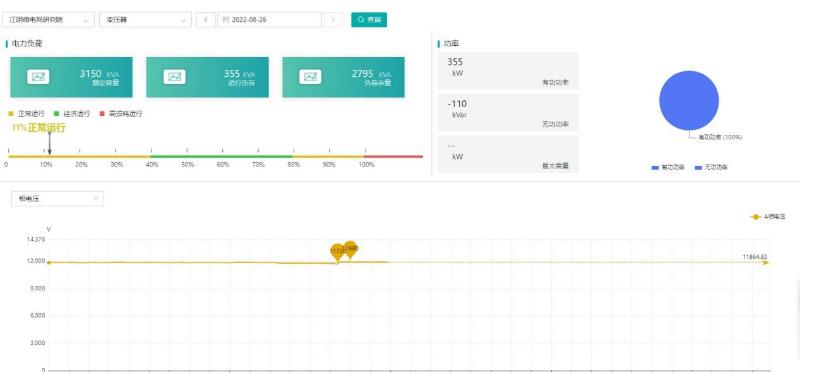
Task: Toggle 有功功率 legend under pie chart
Action: (x=668, y=168)
